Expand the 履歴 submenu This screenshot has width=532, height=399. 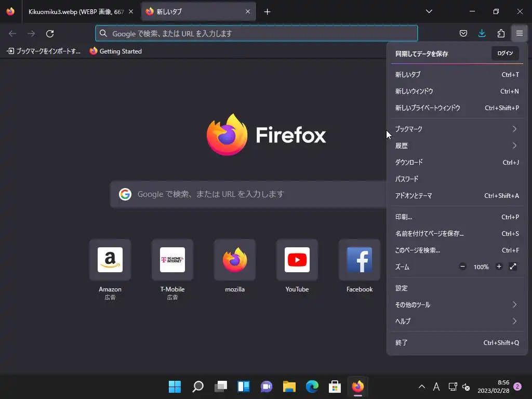click(457, 145)
